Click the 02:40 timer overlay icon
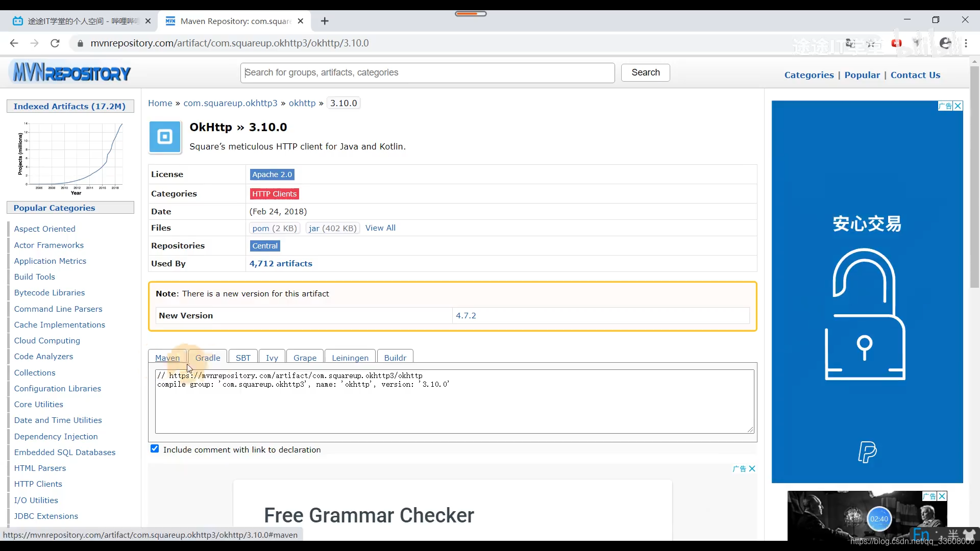This screenshot has height=551, width=980. click(x=879, y=519)
